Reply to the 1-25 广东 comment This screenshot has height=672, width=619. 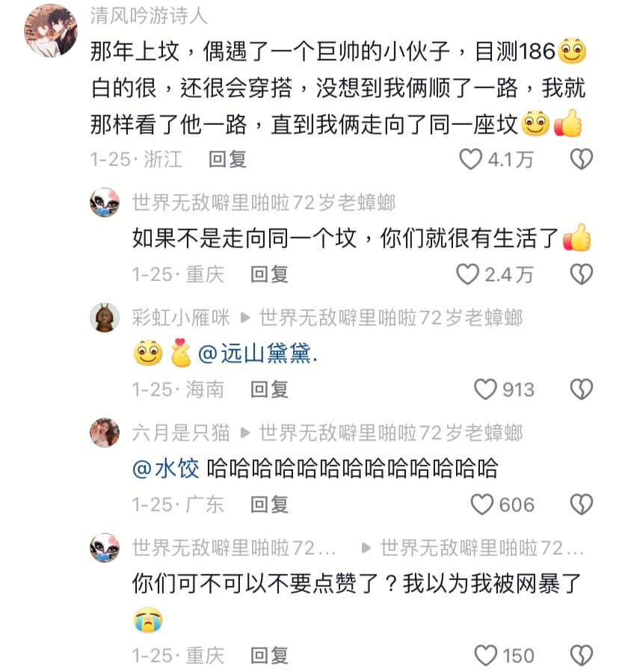[270, 505]
